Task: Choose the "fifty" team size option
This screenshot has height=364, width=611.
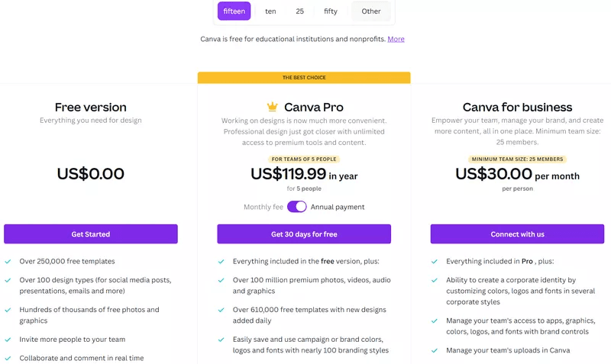Action: (x=331, y=11)
